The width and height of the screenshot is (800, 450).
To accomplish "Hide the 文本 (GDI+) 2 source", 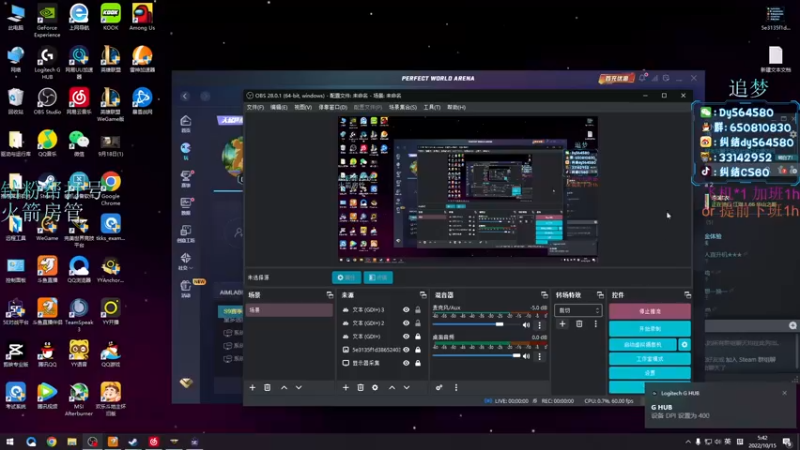I will [x=406, y=323].
